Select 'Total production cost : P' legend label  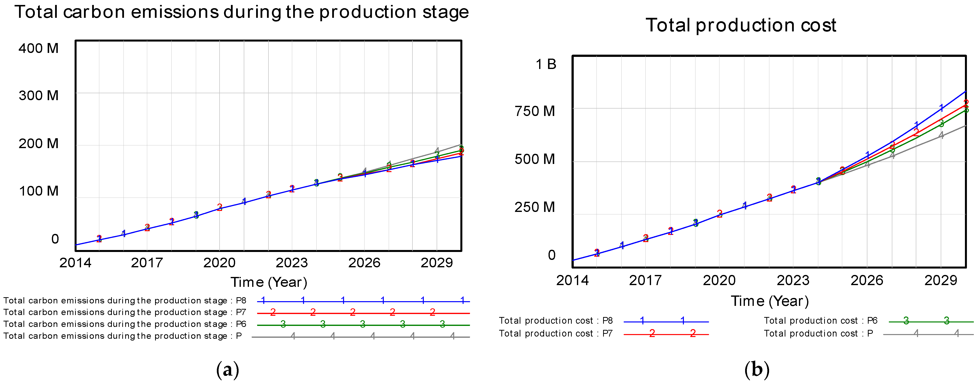pyautogui.click(x=819, y=334)
